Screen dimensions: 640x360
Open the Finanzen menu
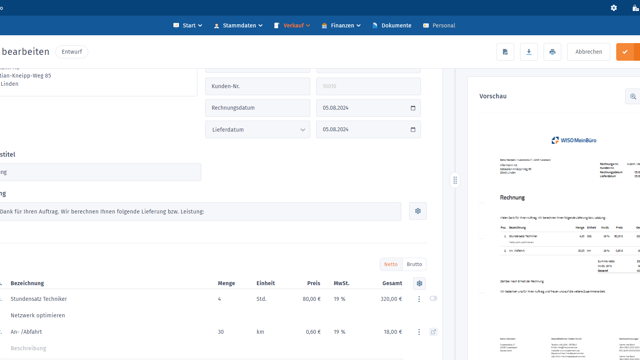(x=341, y=25)
